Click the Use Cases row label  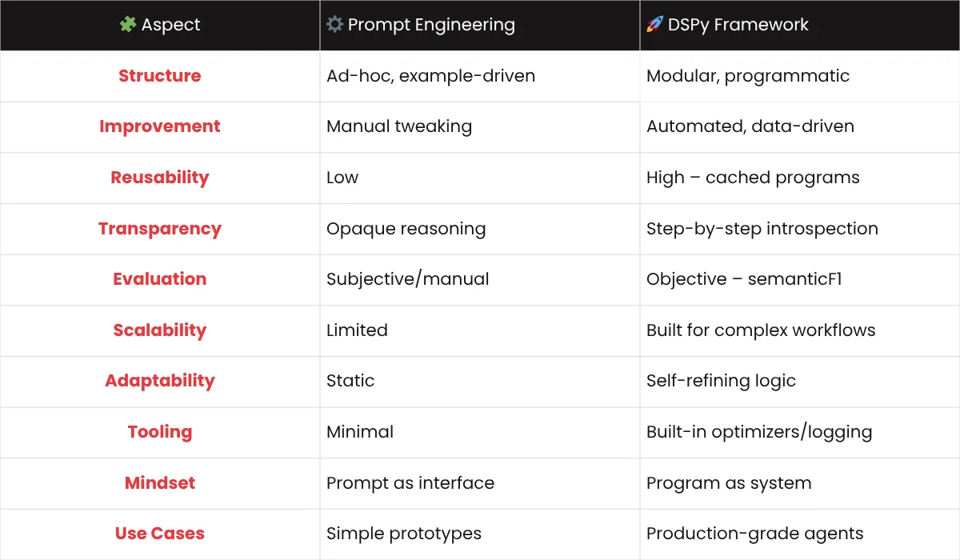point(160,534)
